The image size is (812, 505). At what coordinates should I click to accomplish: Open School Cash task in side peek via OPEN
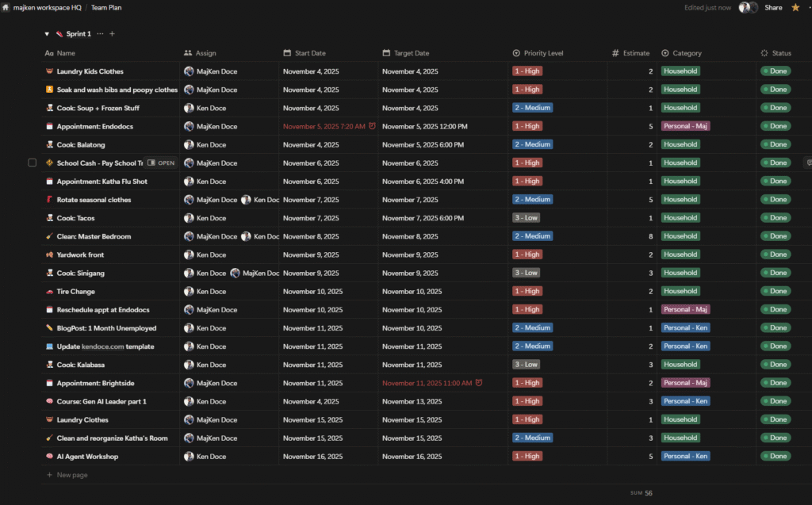[x=161, y=163]
